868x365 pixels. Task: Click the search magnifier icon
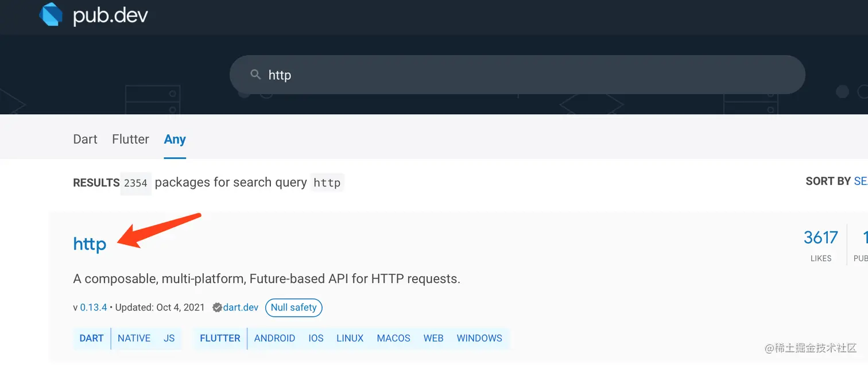(x=255, y=75)
